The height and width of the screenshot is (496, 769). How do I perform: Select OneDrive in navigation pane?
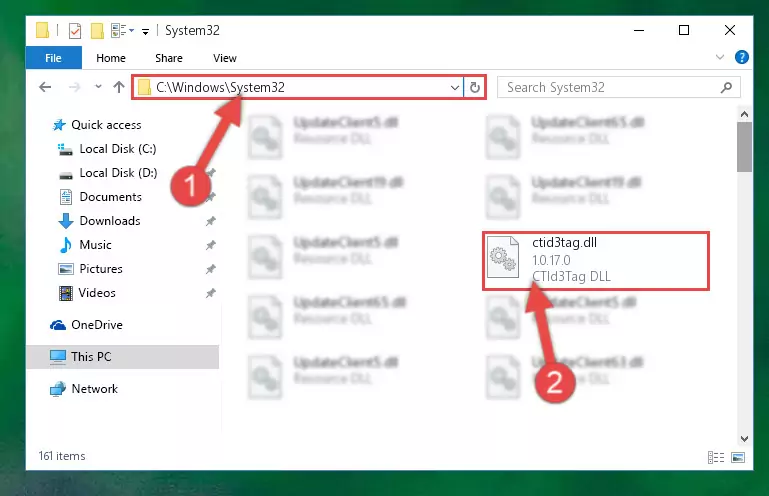(86, 325)
